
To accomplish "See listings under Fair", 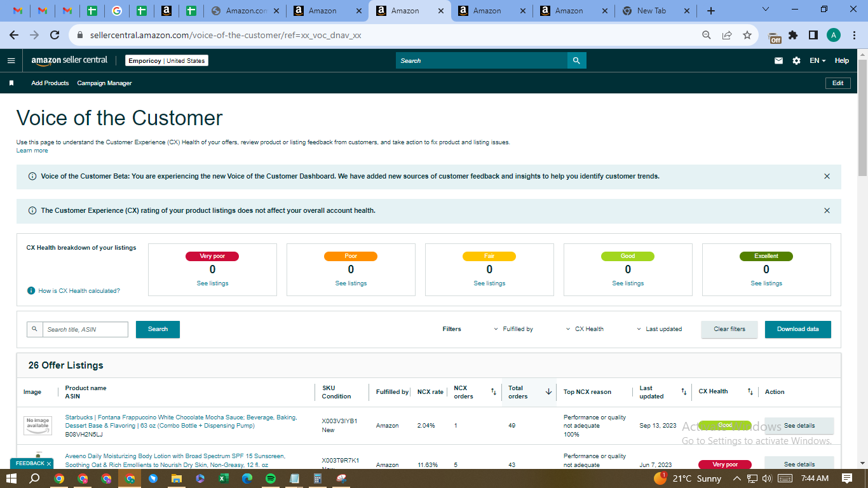I will pos(489,283).
